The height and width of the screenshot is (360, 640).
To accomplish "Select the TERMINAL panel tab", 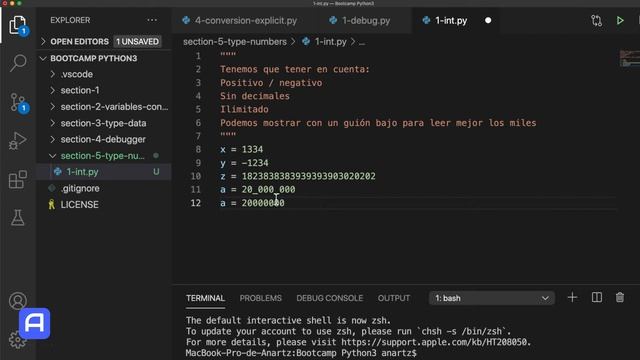I will tap(205, 298).
